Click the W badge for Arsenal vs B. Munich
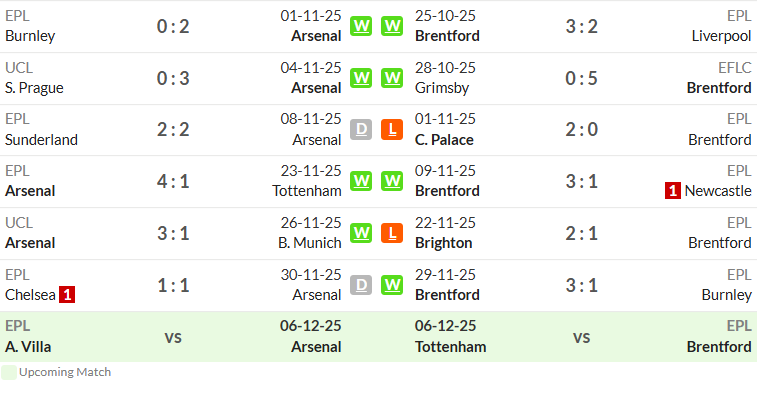This screenshot has width=757, height=395. (x=361, y=233)
